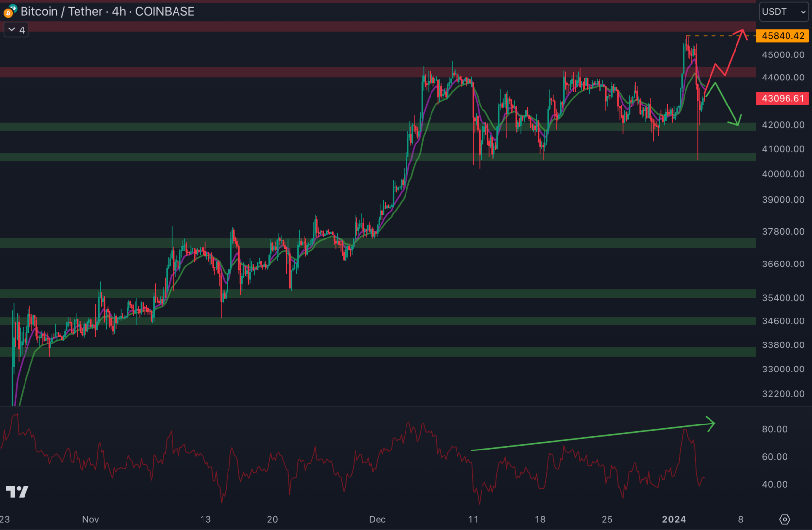Click the 35400.00 price axis value
The image size is (812, 530).
tap(783, 298)
